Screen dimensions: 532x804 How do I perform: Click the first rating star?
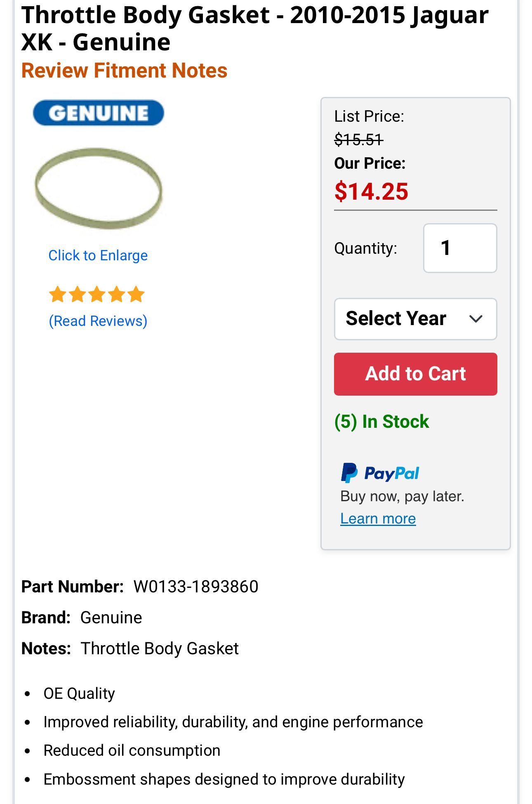click(x=57, y=295)
